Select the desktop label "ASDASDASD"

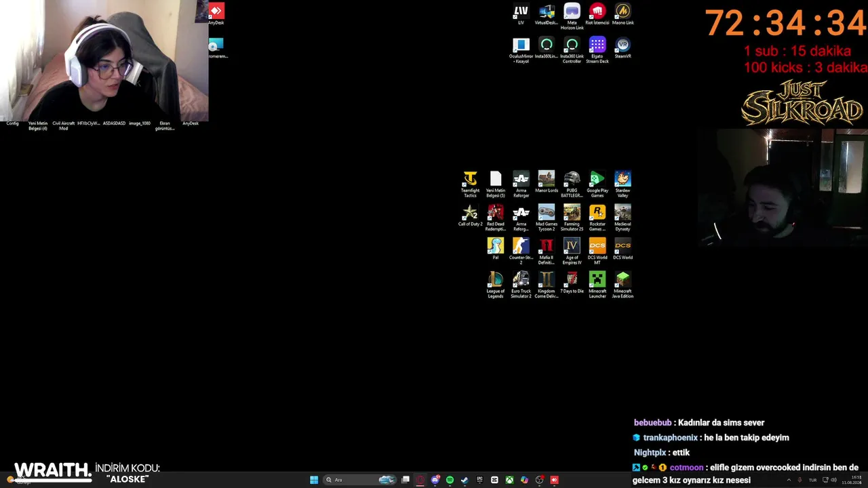(x=114, y=123)
